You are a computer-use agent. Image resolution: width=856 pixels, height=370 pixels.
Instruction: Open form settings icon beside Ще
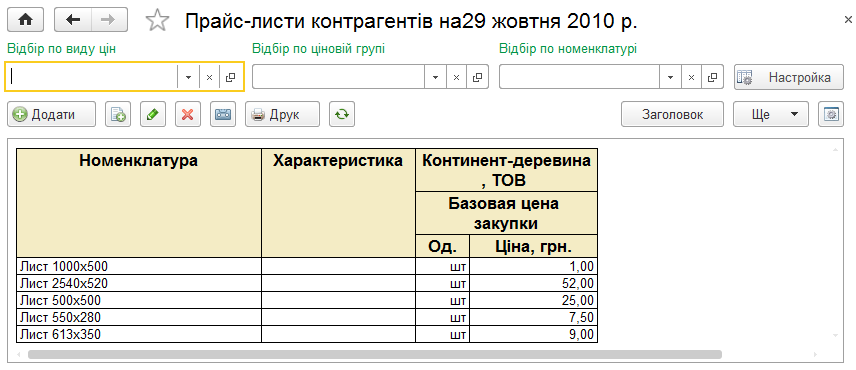pyautogui.click(x=831, y=115)
